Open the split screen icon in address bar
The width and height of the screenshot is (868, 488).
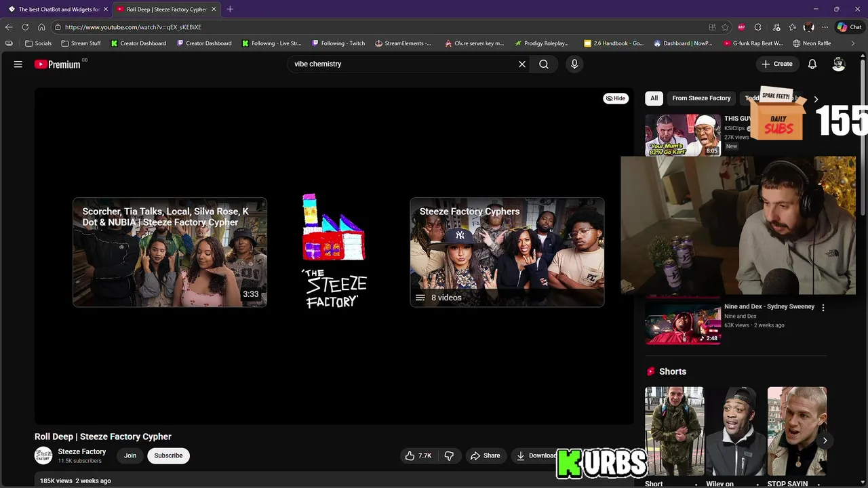click(712, 27)
